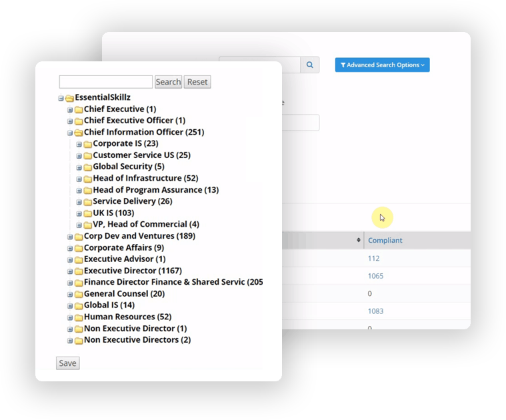Expand Non Executive Directors (2) node

pos(70,341)
